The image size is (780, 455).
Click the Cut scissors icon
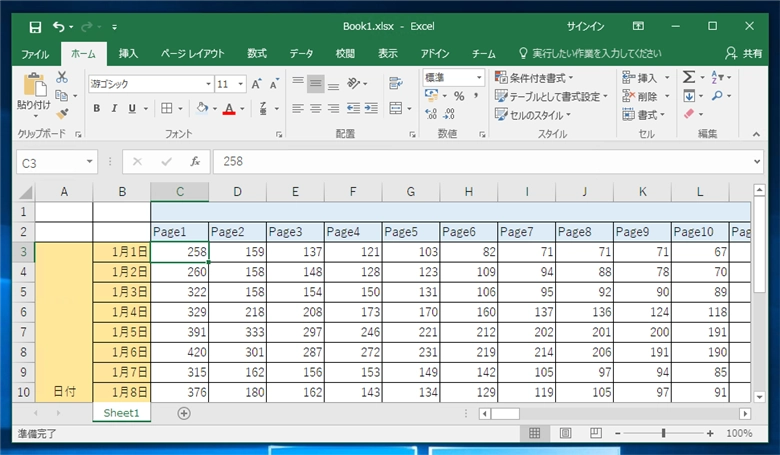tap(62, 77)
